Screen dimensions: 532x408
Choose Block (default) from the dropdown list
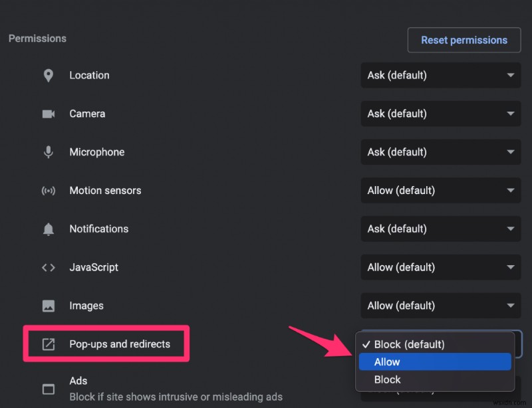[435, 344]
